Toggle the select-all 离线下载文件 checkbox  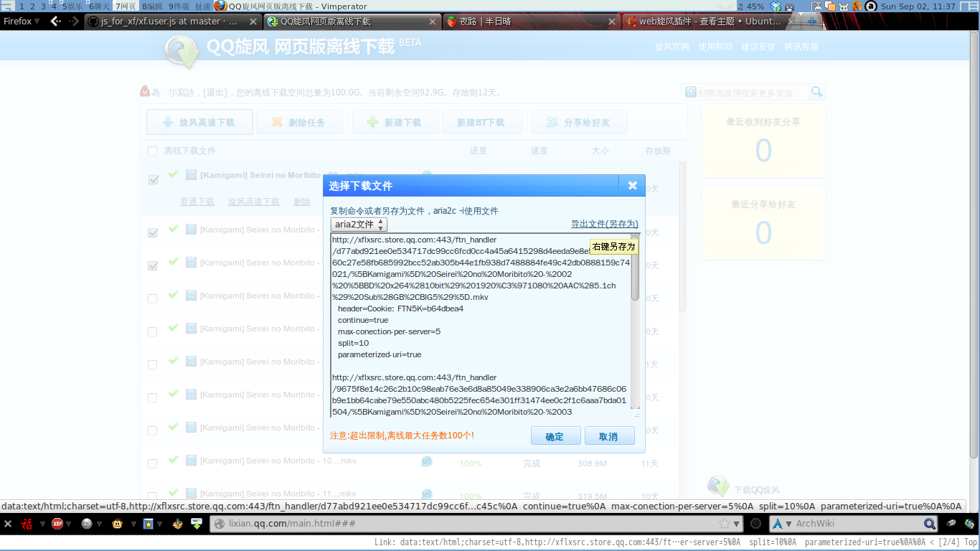(152, 151)
